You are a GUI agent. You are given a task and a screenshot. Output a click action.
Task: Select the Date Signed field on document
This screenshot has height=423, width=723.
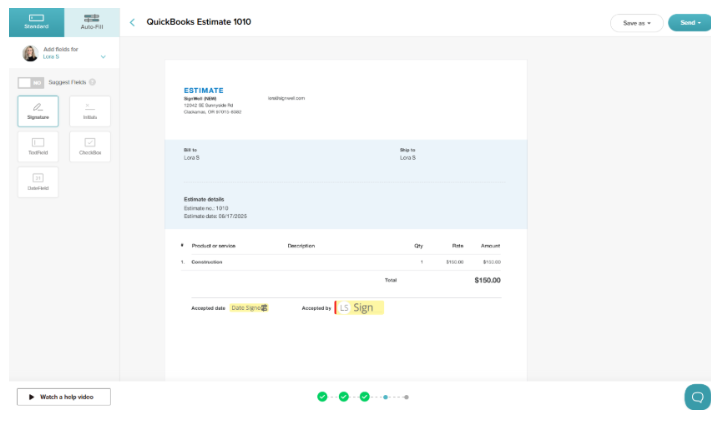click(249, 308)
